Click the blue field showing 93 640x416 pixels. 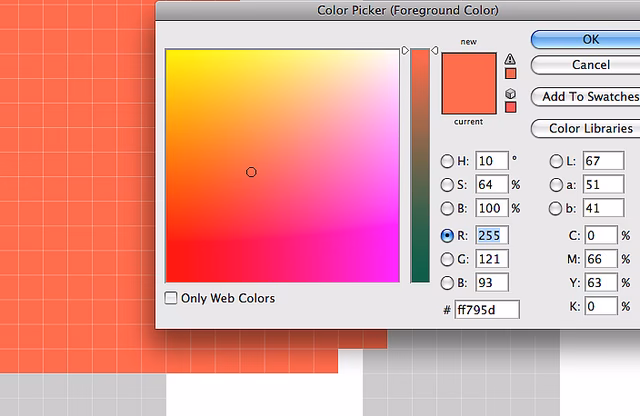(x=492, y=283)
